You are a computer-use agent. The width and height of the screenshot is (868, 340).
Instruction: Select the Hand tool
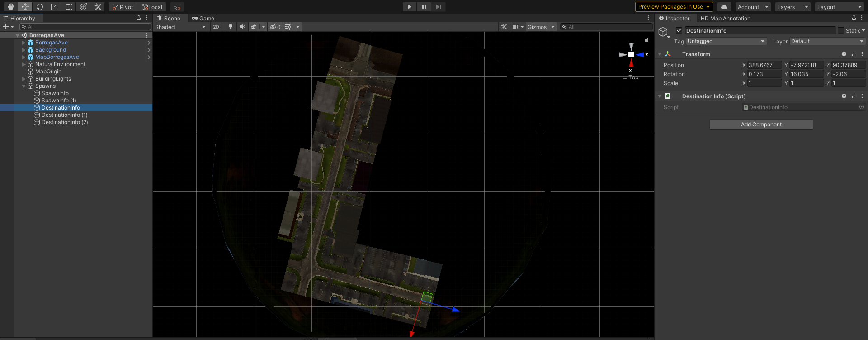coord(11,7)
